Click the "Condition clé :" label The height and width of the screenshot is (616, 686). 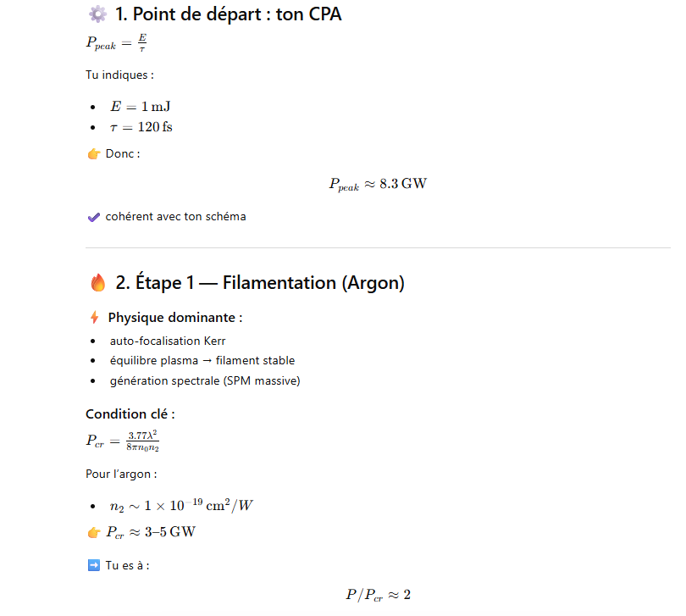(x=130, y=414)
